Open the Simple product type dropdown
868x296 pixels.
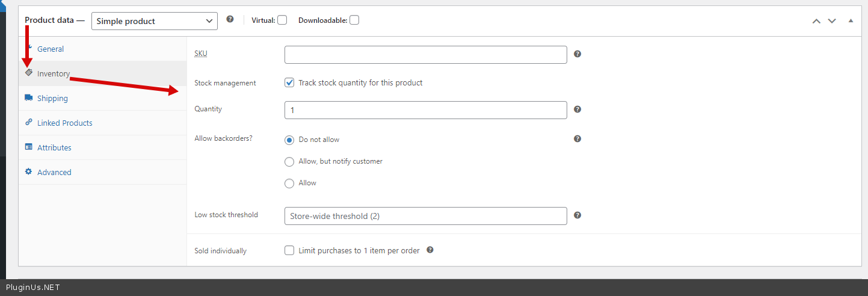155,21
